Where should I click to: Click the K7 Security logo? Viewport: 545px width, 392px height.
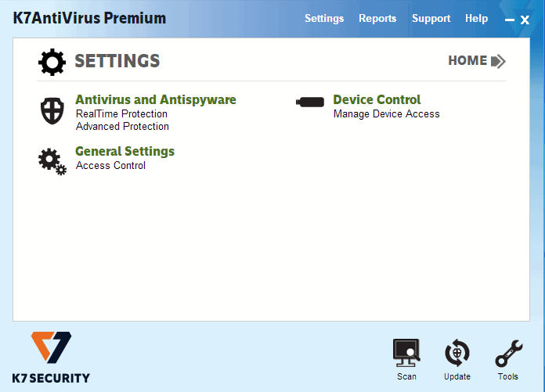pyautogui.click(x=52, y=357)
